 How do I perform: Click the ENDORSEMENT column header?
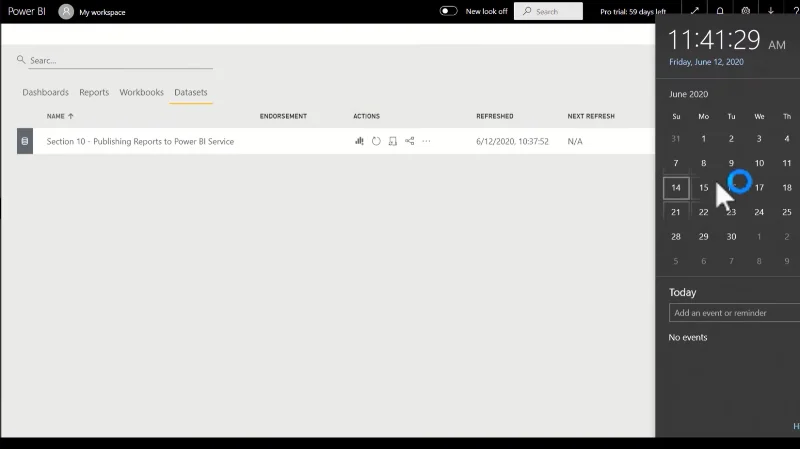tap(283, 116)
